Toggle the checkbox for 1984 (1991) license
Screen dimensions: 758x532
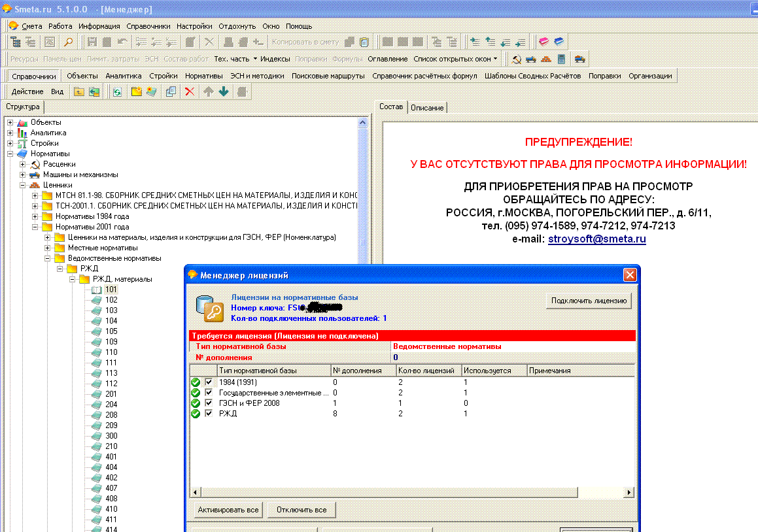coord(209,382)
